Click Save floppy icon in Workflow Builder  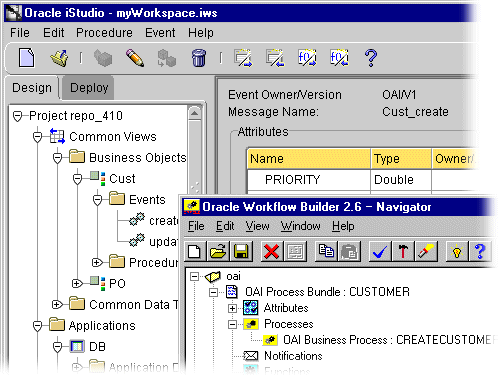(241, 251)
